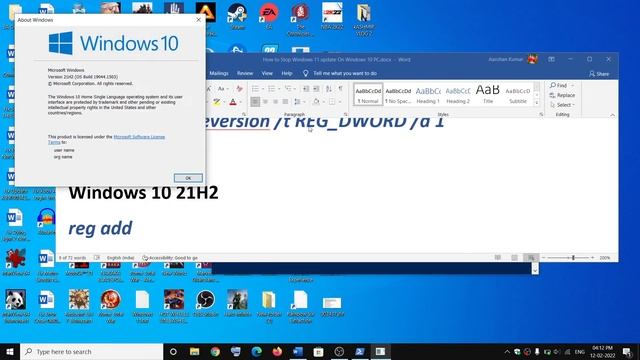The image size is (640, 360).
Task: Click the word count in Word status bar
Action: click(72, 258)
